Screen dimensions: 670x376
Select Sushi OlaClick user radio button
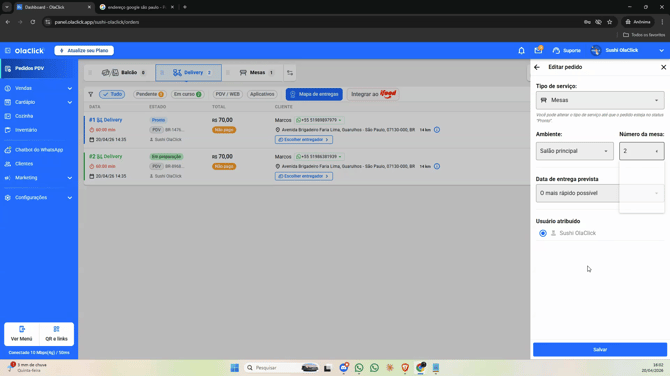pyautogui.click(x=543, y=233)
